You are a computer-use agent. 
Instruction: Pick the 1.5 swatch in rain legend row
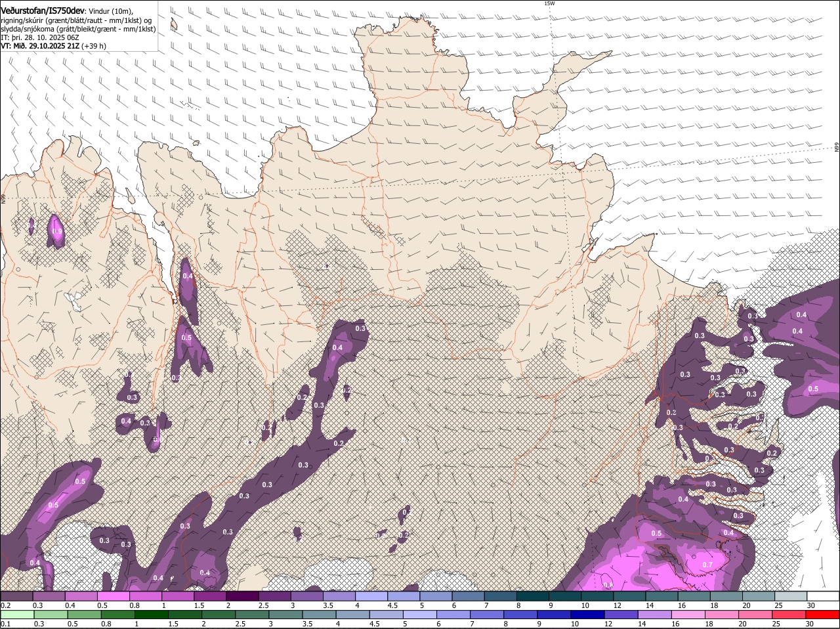[184, 615]
